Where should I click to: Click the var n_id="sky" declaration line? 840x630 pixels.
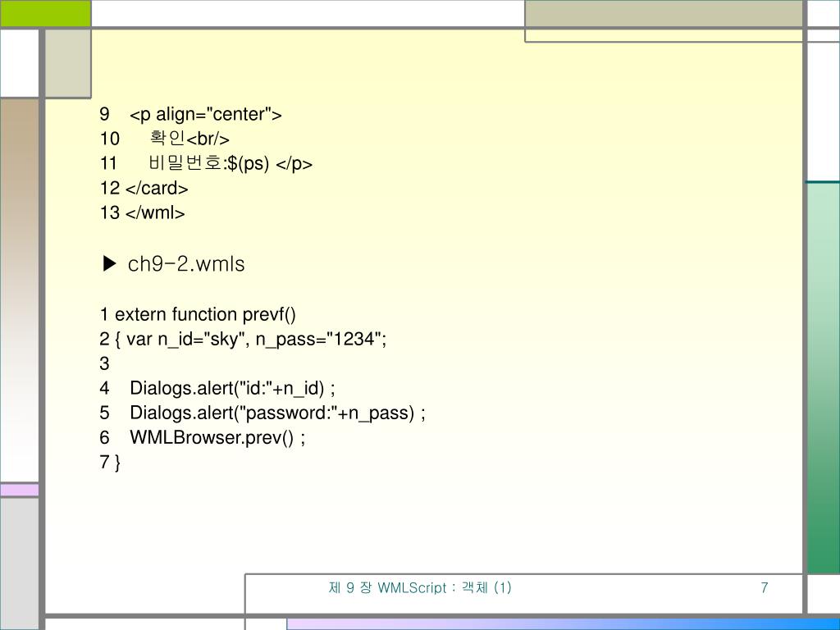coord(243,339)
